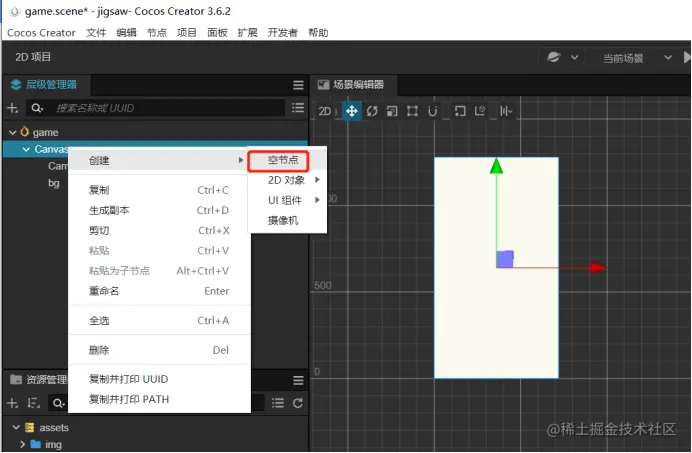The image size is (692, 453).
Task: Toggle the 2D view mode button
Action: coord(325,111)
